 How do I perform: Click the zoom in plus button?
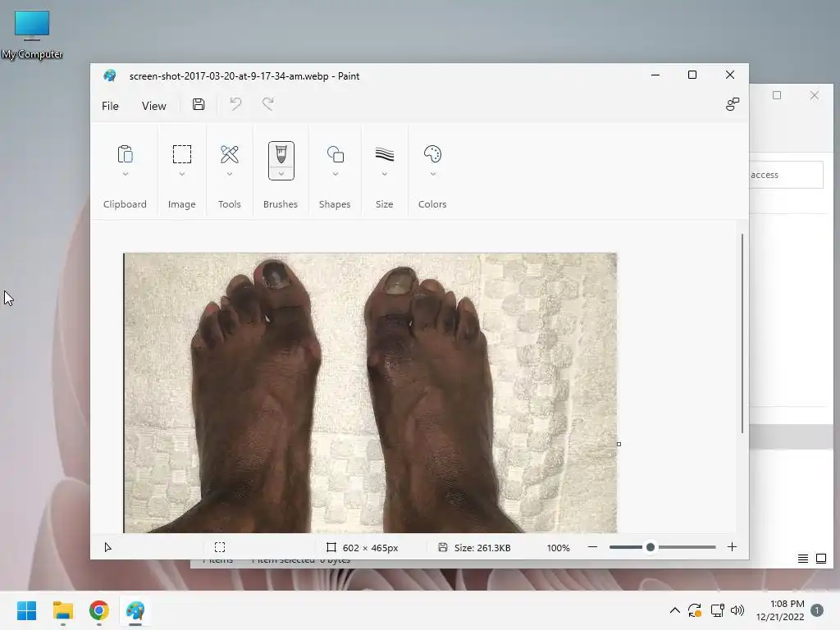click(x=732, y=547)
